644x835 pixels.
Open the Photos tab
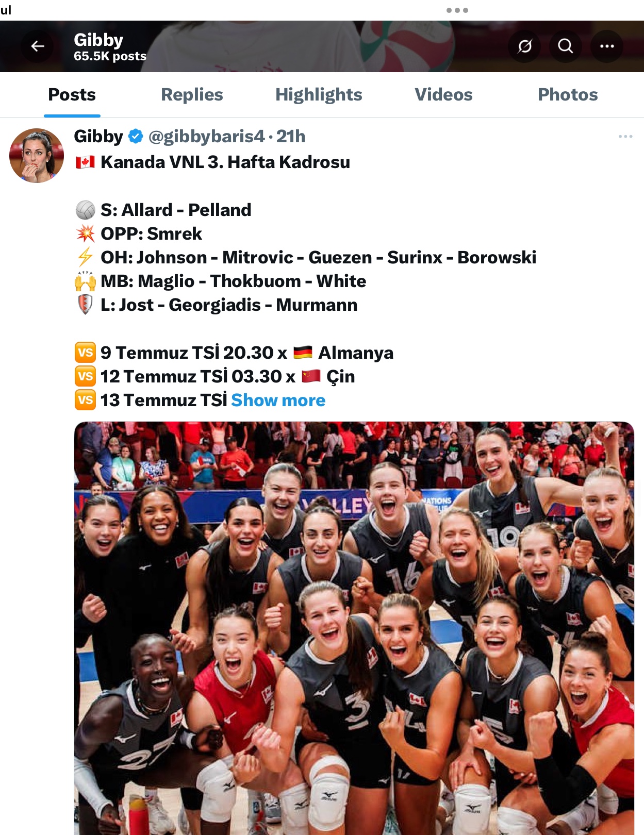coord(568,95)
